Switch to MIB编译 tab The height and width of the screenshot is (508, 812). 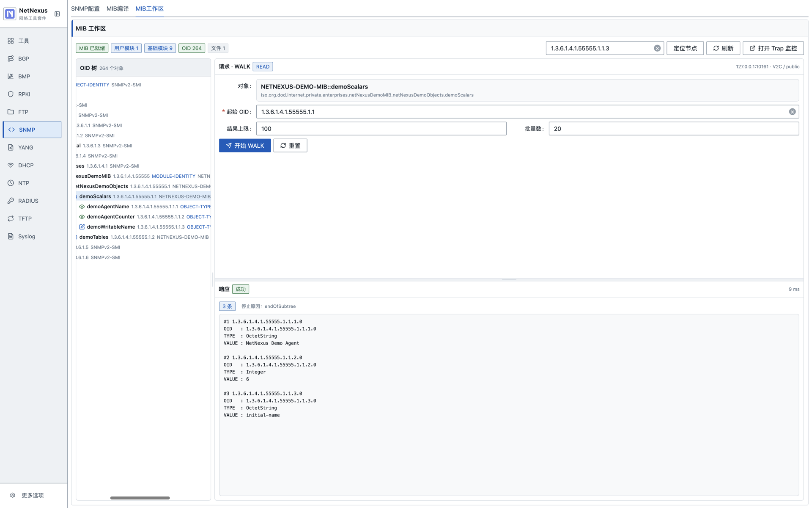coord(118,8)
